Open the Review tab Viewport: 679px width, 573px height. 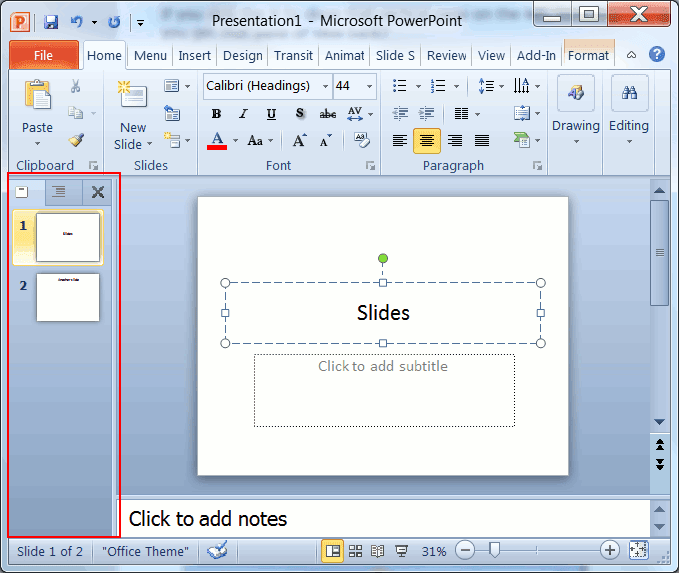coord(446,55)
